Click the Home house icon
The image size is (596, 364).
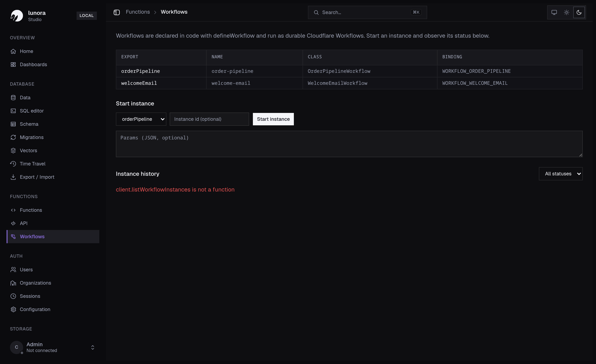[13, 51]
